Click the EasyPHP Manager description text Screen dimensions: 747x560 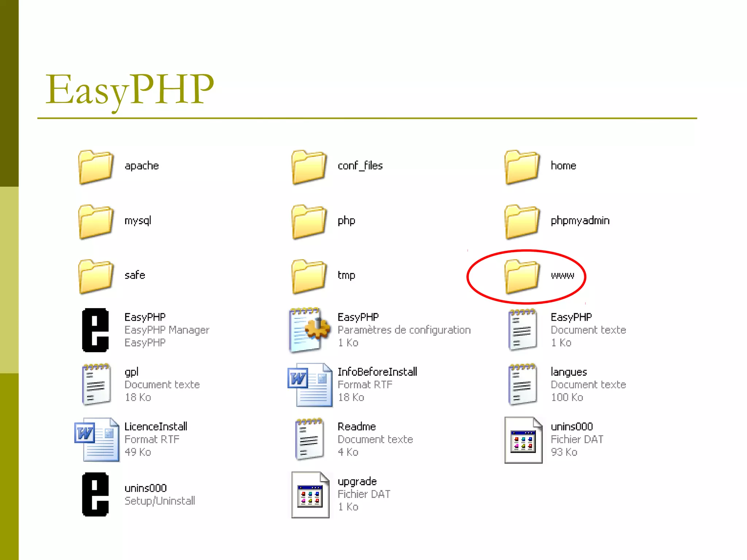[x=167, y=330]
